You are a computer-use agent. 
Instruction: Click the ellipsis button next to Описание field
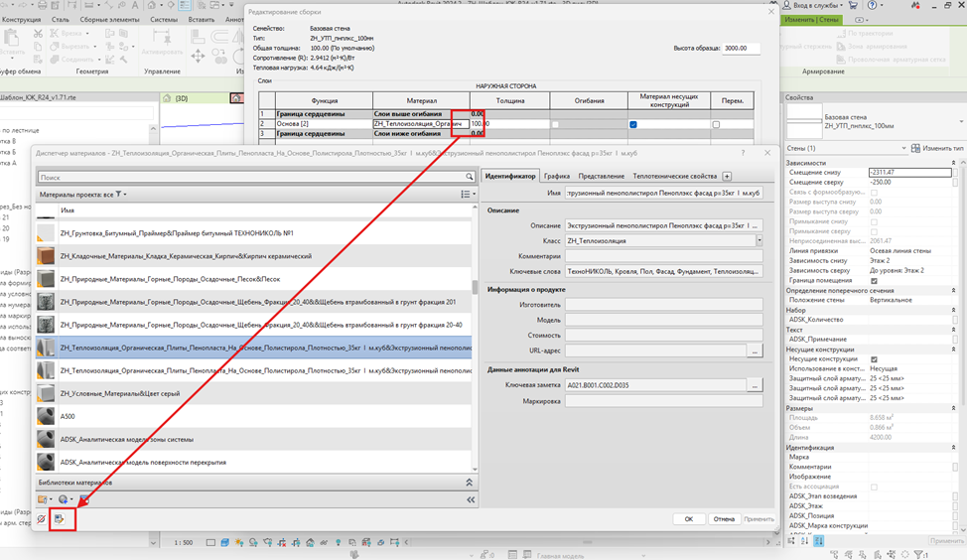click(x=755, y=225)
